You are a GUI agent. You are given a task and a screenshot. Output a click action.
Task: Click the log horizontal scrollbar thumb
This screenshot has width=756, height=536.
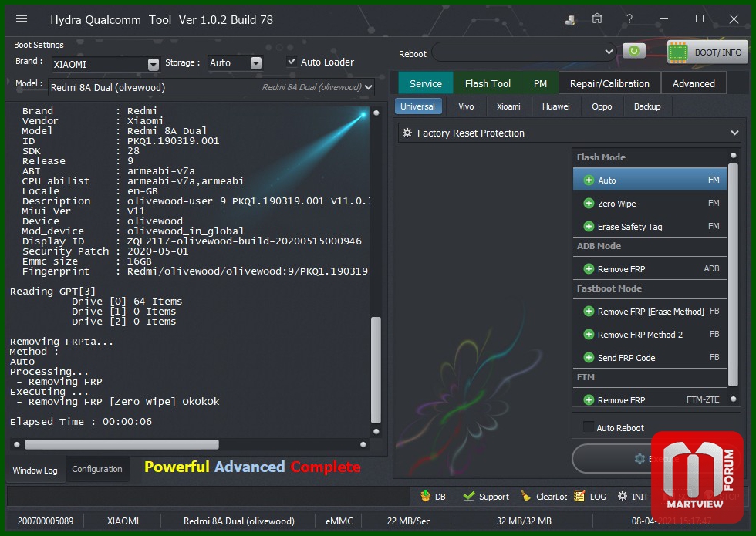point(122,444)
